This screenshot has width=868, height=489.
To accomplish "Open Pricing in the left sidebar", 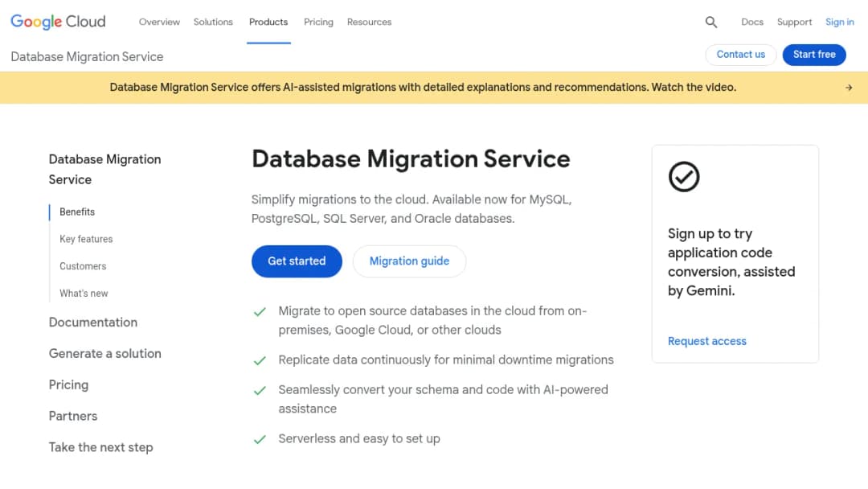I will [x=68, y=385].
